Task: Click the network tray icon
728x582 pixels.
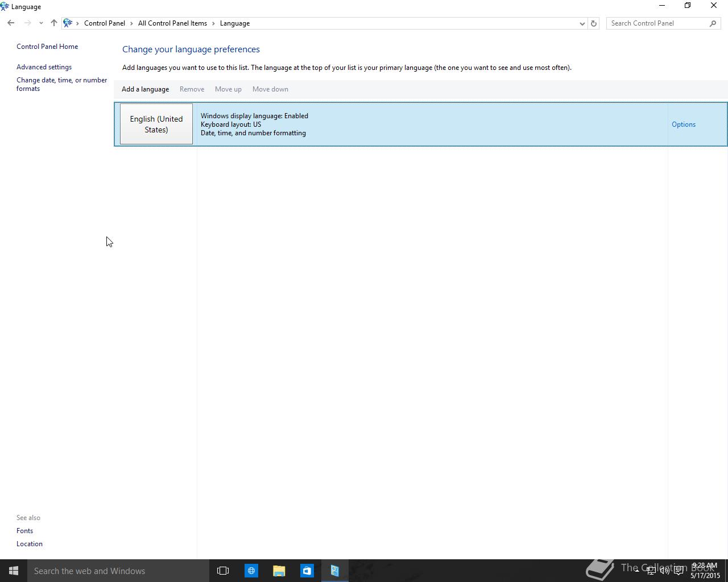Action: [651, 571]
